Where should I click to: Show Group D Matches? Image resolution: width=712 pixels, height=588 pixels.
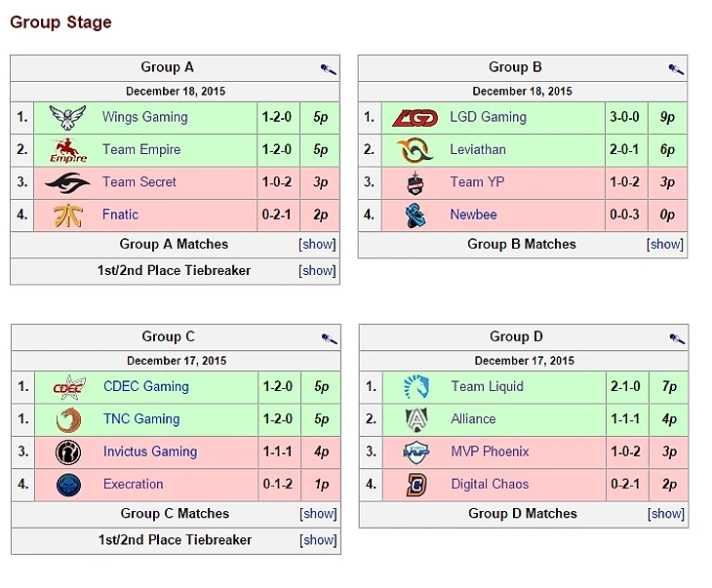coord(666,514)
